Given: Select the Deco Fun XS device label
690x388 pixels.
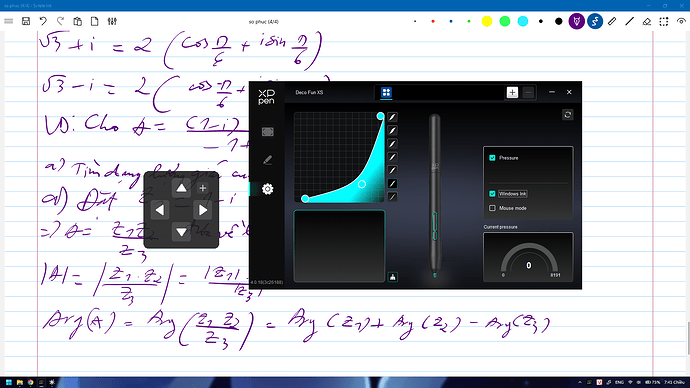Looking at the screenshot, I should [309, 92].
